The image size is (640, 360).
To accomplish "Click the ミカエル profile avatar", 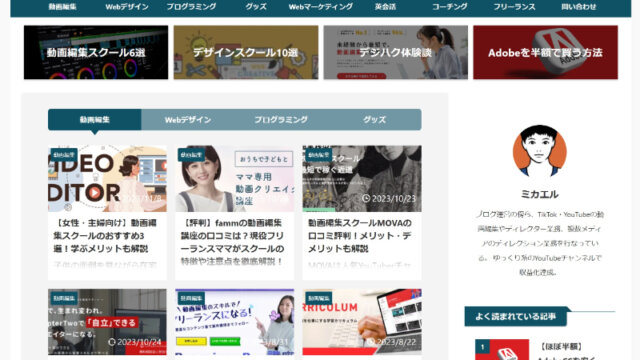I will (540, 151).
